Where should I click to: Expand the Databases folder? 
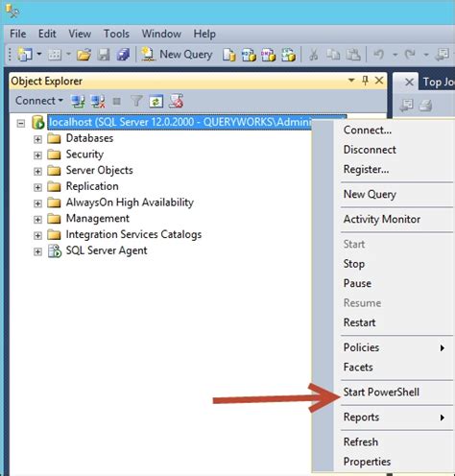(x=37, y=139)
